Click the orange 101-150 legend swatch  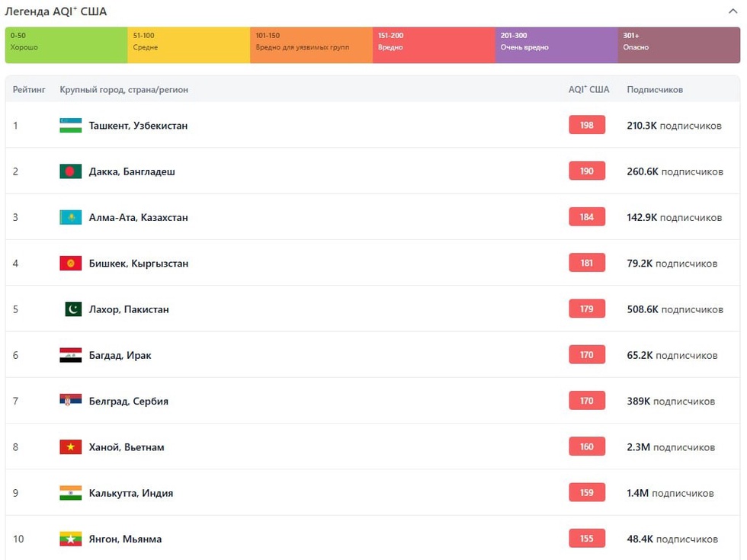(311, 45)
